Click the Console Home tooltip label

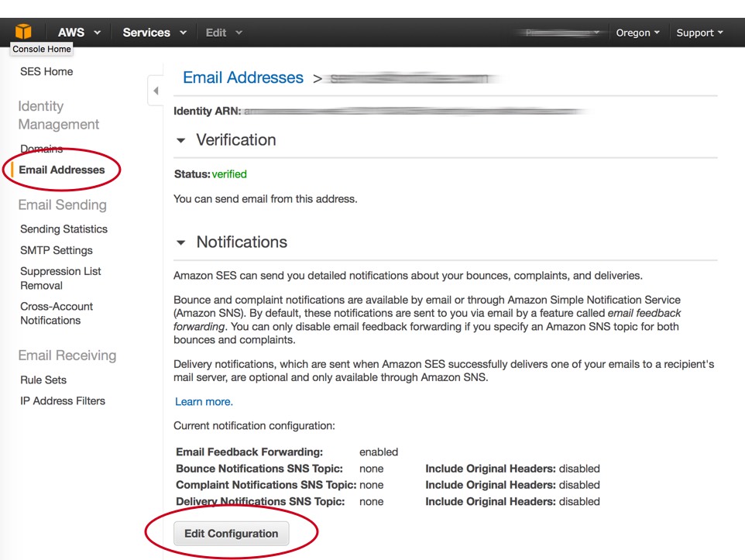point(42,49)
